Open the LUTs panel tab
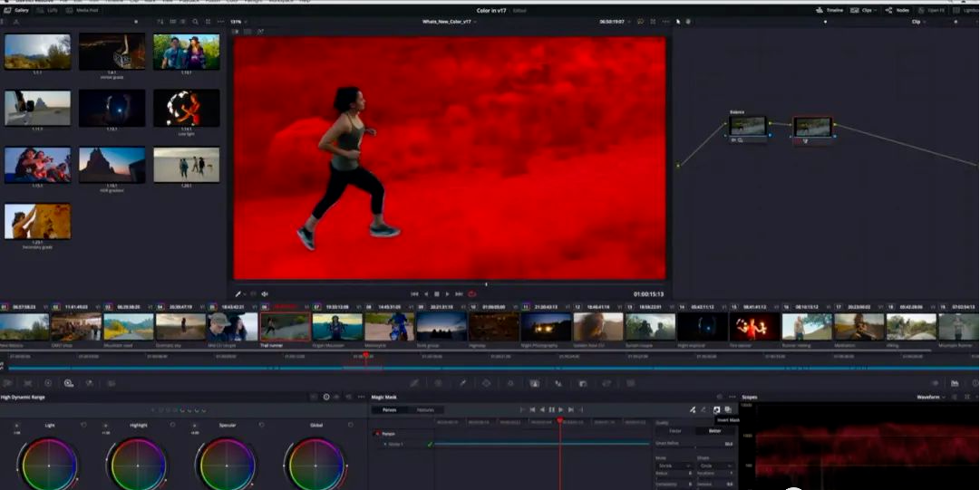Image resolution: width=980 pixels, height=490 pixels. 51,10
